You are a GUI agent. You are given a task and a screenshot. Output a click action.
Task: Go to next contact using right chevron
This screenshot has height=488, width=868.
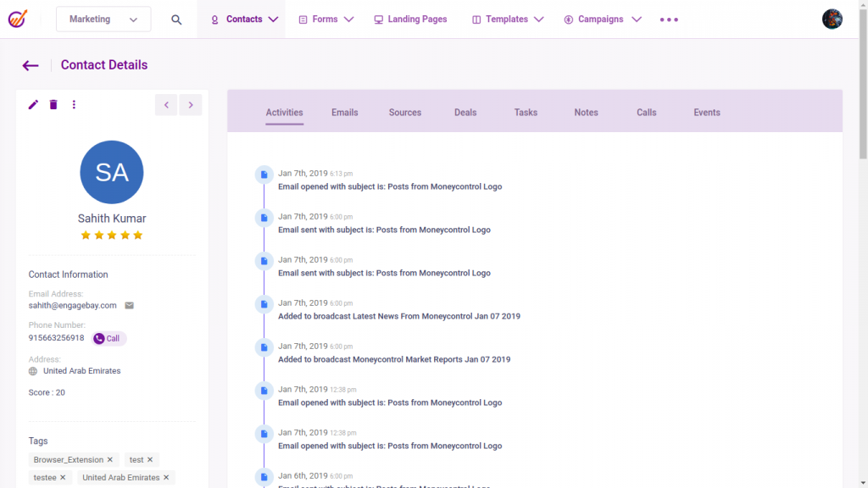(191, 105)
